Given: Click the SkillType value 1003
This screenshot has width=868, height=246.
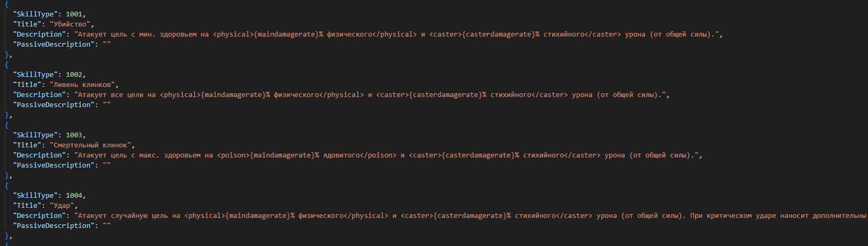Looking at the screenshot, I should click(74, 135).
